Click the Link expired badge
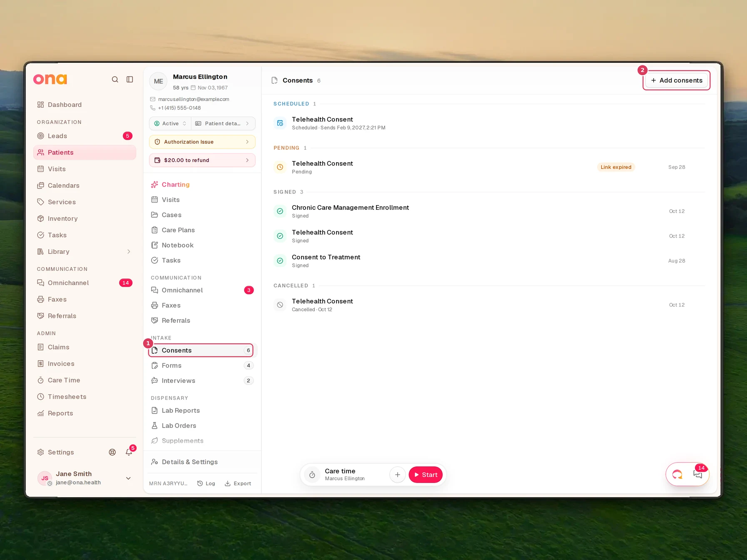747x560 pixels. click(x=616, y=167)
